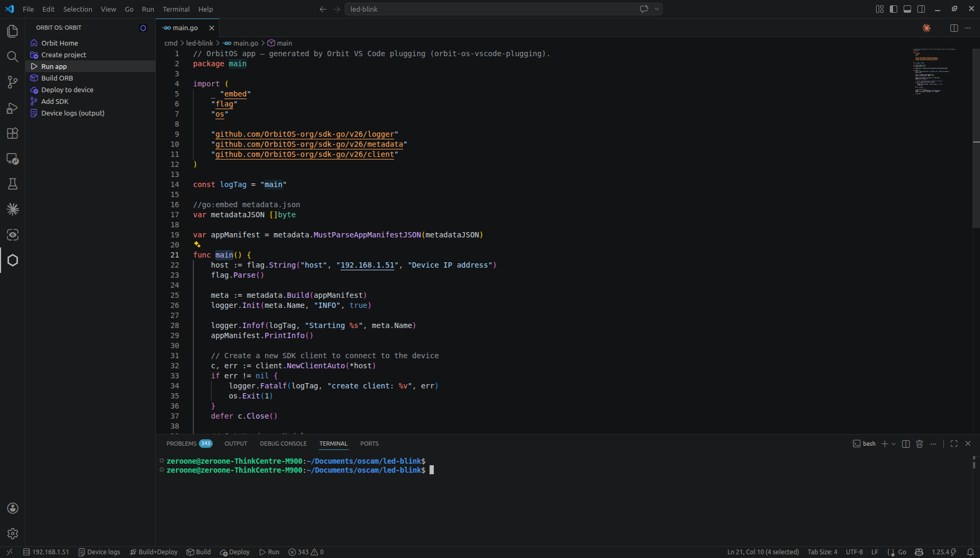The width and height of the screenshot is (980, 558).
Task: Open the File menu
Action: click(28, 9)
